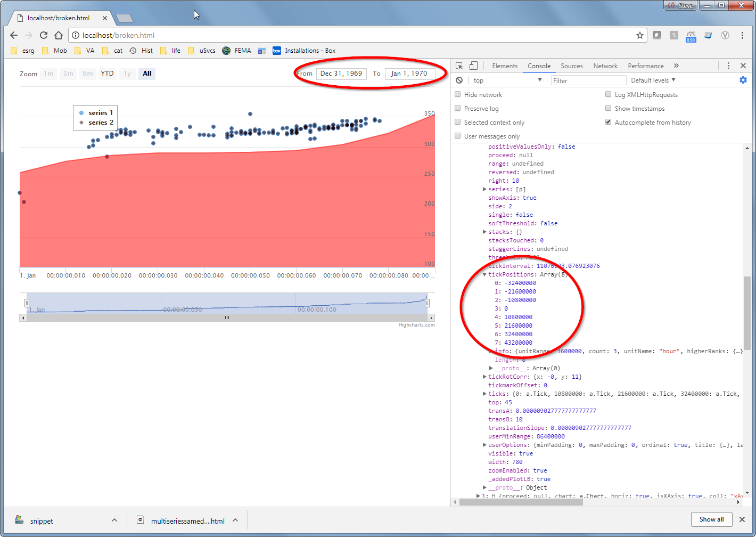This screenshot has height=537, width=756.
Task: Collapse the tickPositions array
Action: (x=484, y=274)
